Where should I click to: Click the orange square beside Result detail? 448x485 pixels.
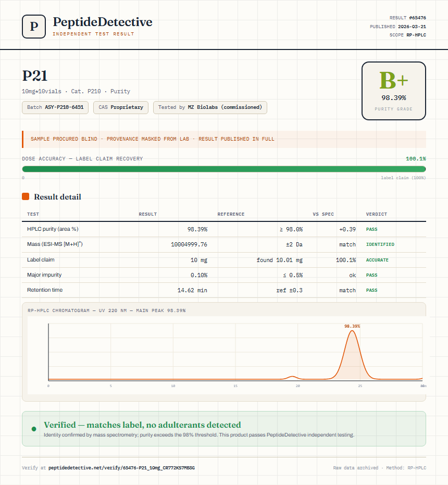[x=26, y=196]
